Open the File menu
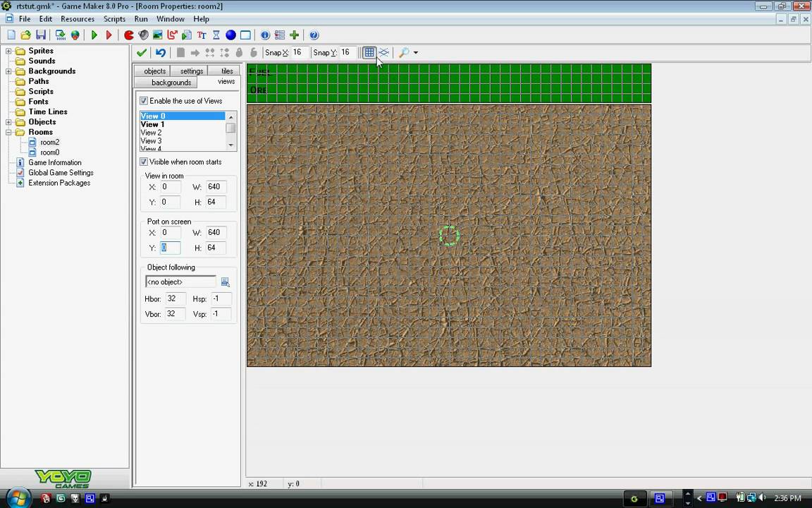 click(25, 18)
